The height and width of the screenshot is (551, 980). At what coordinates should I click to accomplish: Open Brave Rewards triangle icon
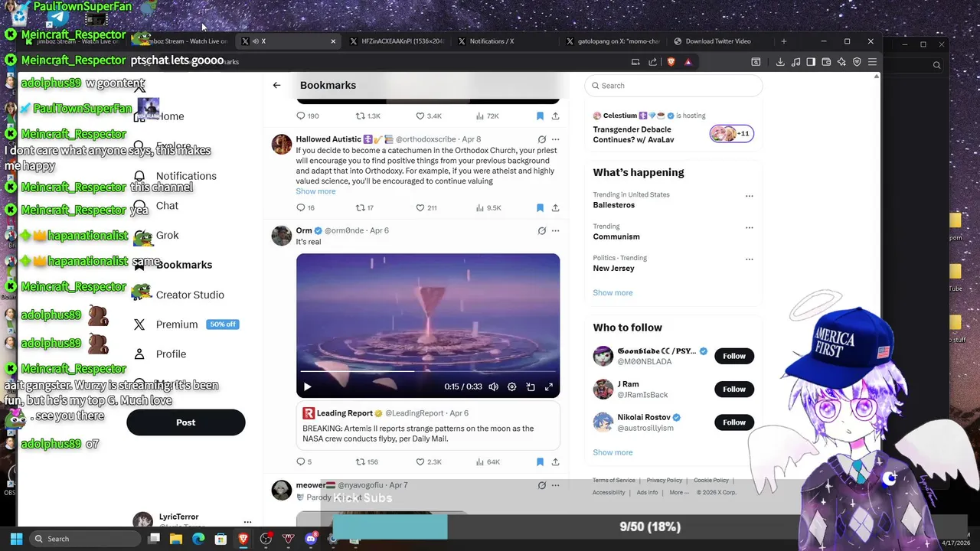pos(688,62)
